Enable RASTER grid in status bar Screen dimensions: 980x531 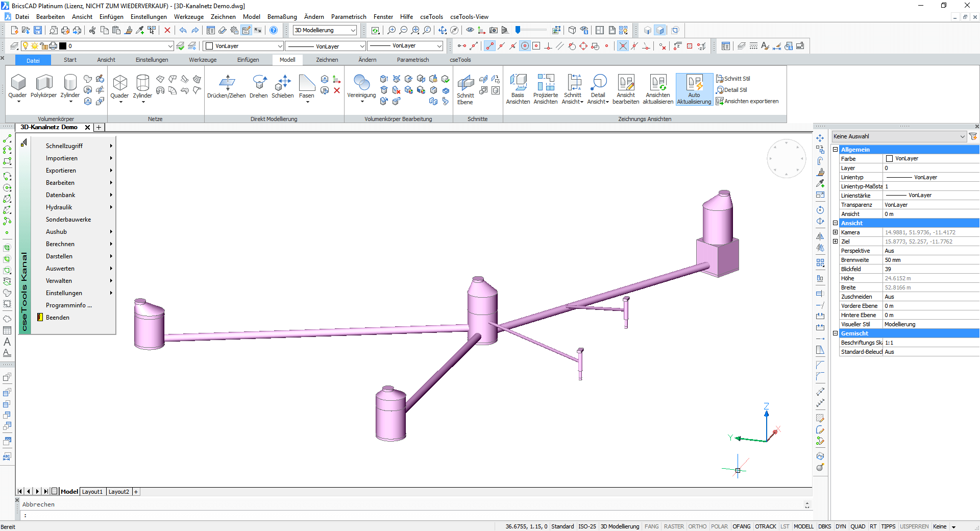[674, 526]
